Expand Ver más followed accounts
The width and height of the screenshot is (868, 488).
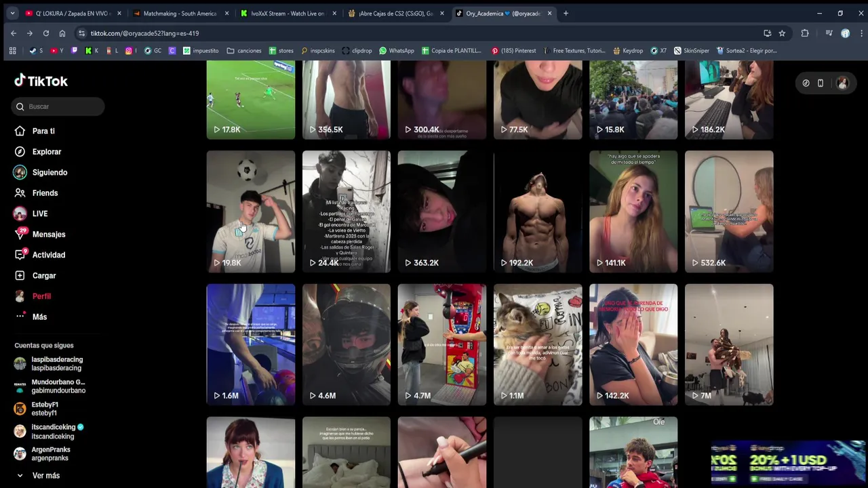click(45, 476)
